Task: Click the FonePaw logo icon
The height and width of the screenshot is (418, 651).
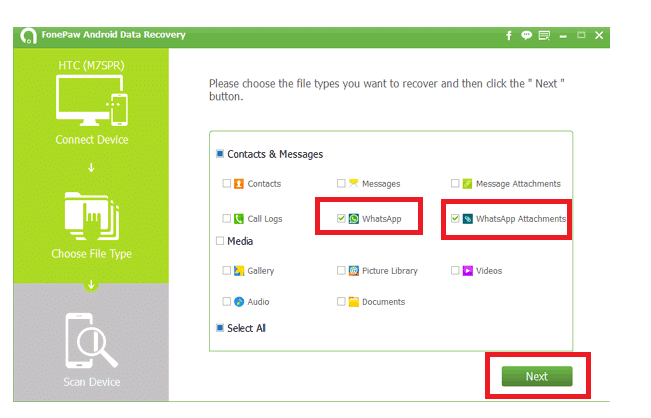Action: point(28,36)
